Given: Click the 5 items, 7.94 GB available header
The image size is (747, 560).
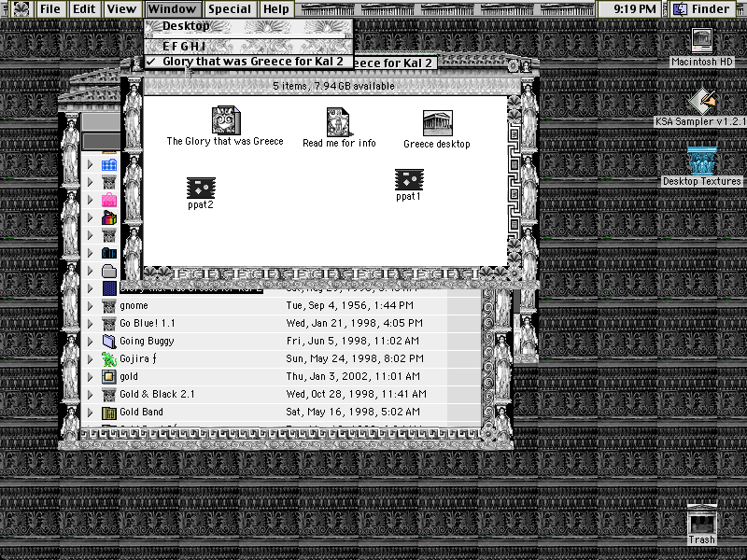Looking at the screenshot, I should (333, 86).
